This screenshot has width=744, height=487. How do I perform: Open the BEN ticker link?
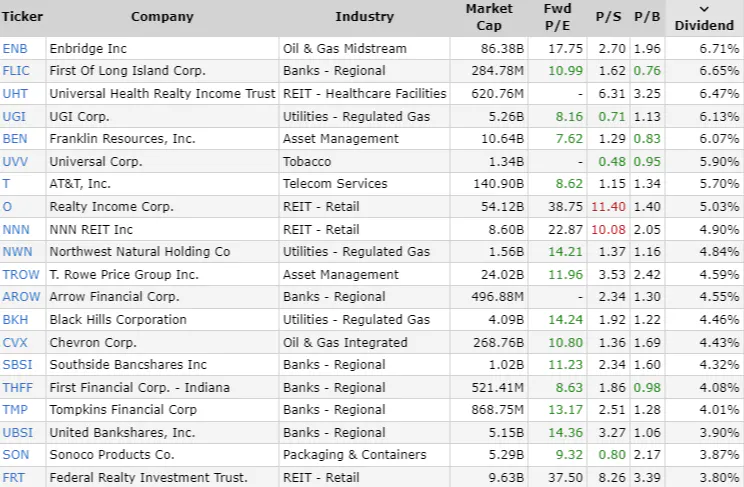coord(15,139)
